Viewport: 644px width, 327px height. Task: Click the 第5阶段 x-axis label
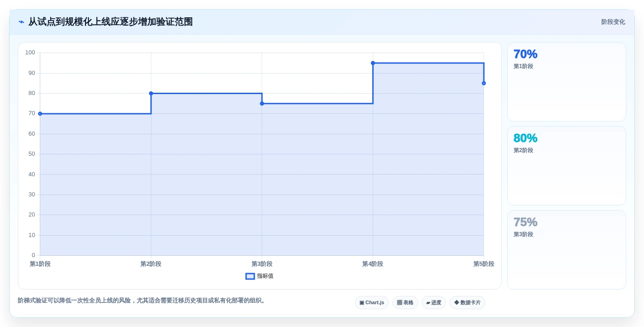click(484, 264)
